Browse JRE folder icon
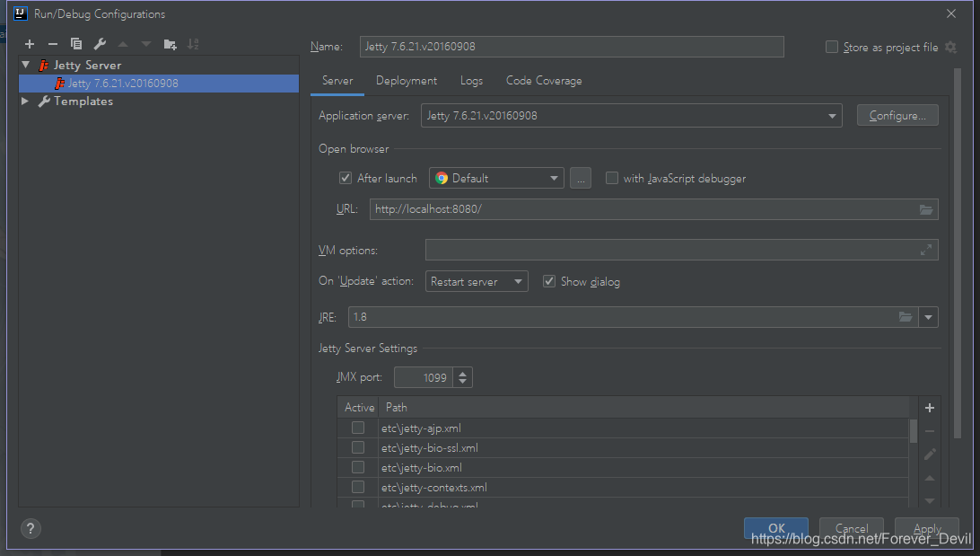The height and width of the screenshot is (556, 980). coord(905,317)
